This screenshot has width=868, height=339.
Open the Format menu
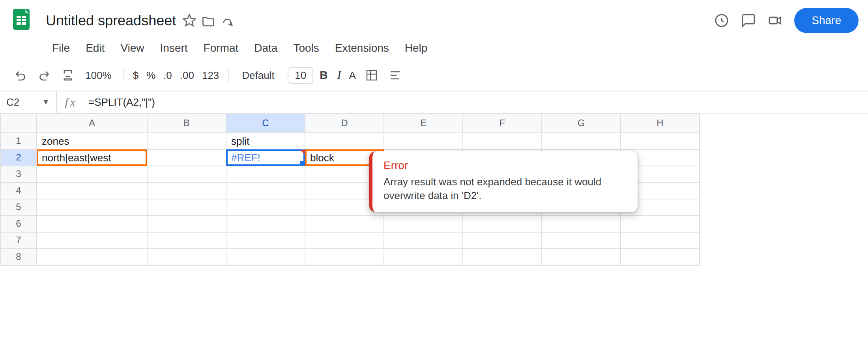(221, 48)
